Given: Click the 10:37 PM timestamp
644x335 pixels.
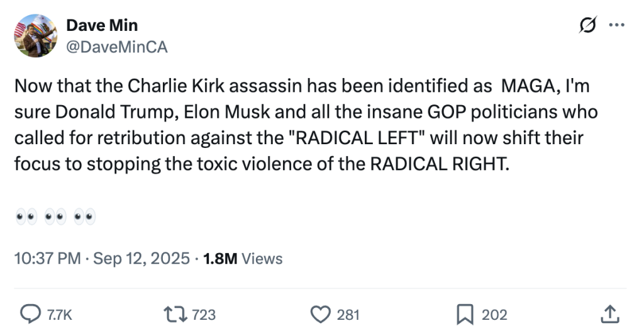Looking at the screenshot, I should (x=47, y=258).
